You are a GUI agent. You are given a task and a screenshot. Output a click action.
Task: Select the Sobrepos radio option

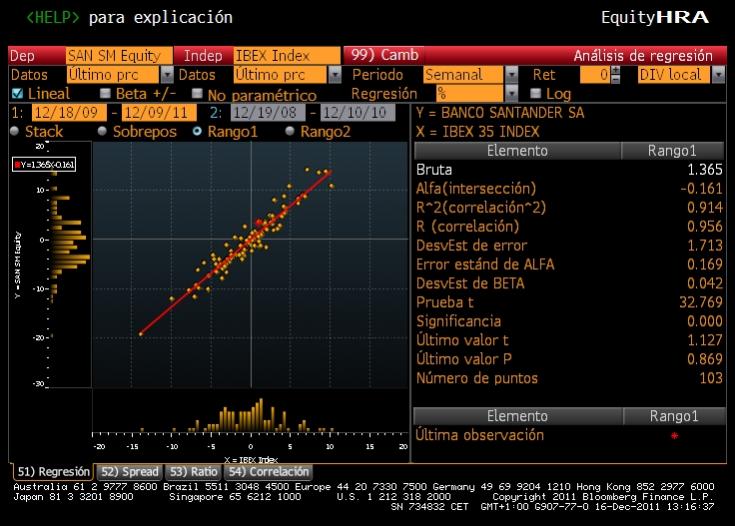tap(102, 131)
